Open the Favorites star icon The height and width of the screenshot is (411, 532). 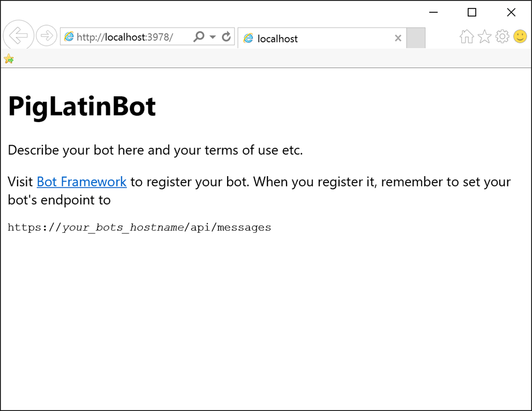(x=484, y=36)
